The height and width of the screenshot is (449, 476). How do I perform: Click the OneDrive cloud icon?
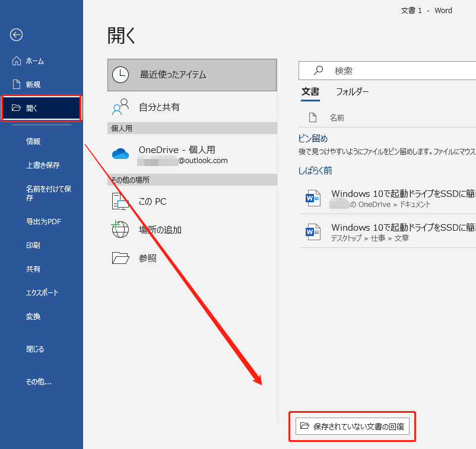(120, 154)
